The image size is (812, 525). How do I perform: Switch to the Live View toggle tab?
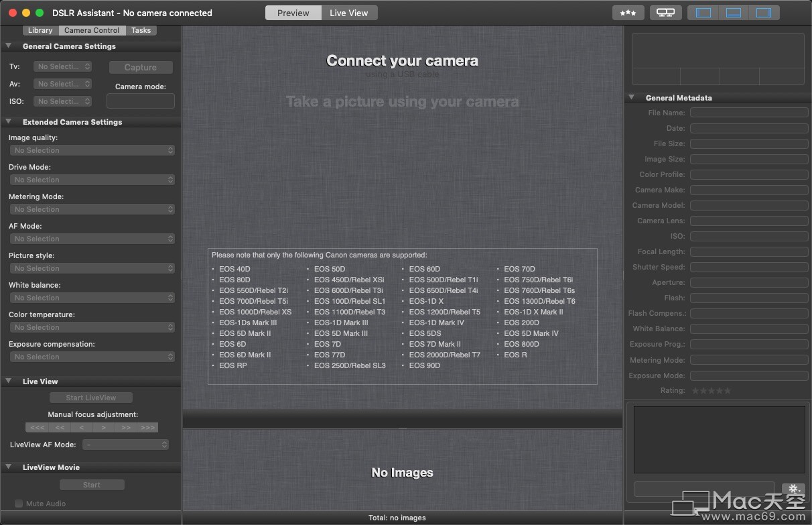(349, 12)
